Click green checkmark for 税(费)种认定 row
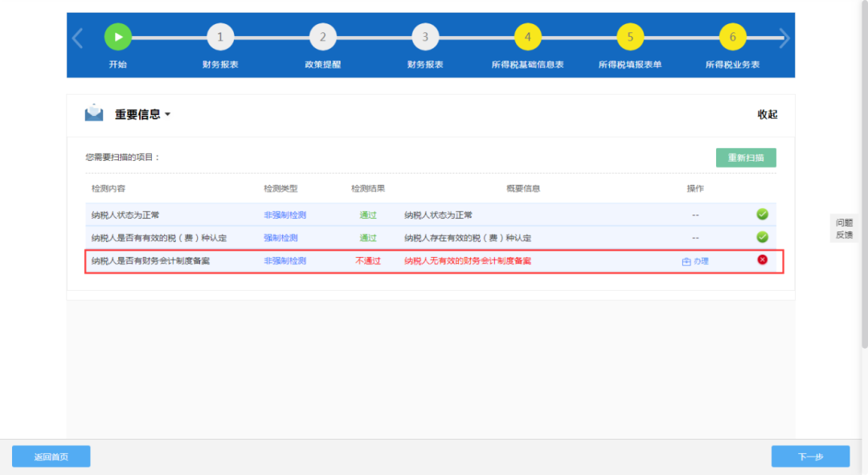This screenshot has height=475, width=868. 762,237
